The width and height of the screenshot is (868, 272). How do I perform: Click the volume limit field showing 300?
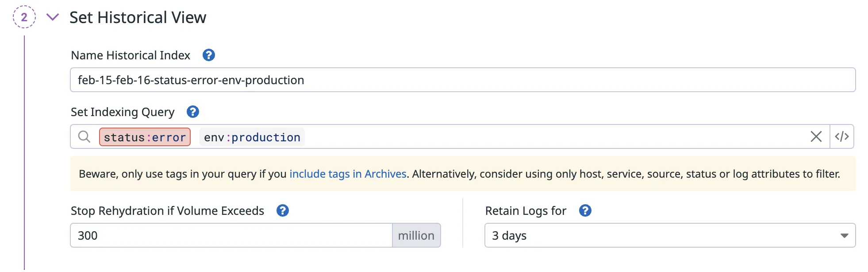[231, 236]
